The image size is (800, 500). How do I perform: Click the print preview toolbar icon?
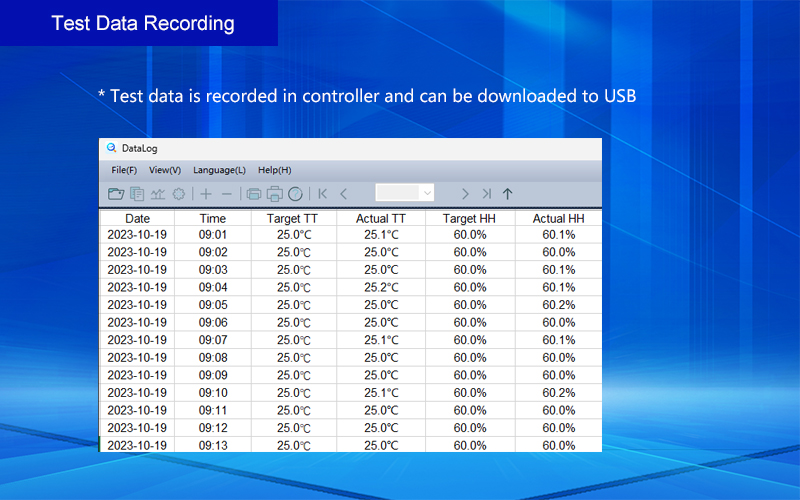254,194
